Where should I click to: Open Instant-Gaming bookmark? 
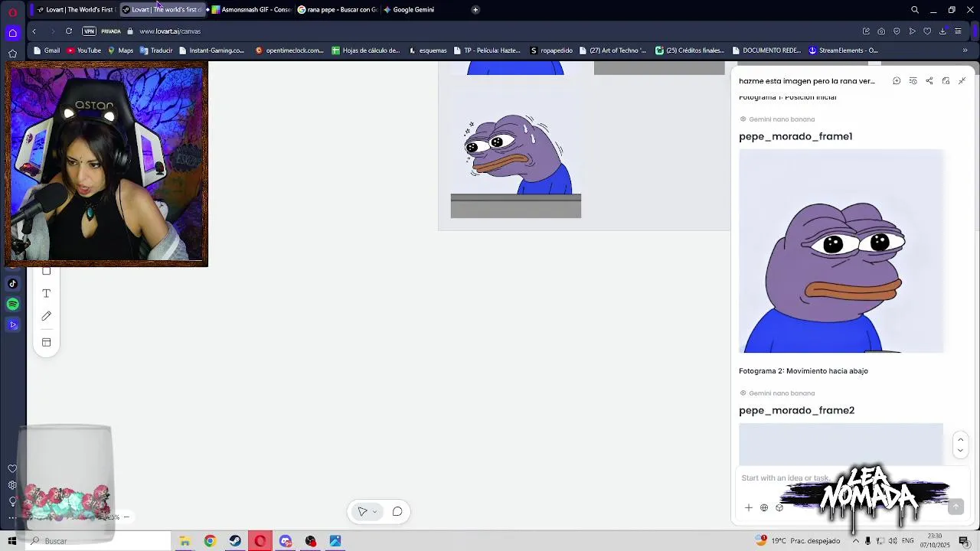211,51
